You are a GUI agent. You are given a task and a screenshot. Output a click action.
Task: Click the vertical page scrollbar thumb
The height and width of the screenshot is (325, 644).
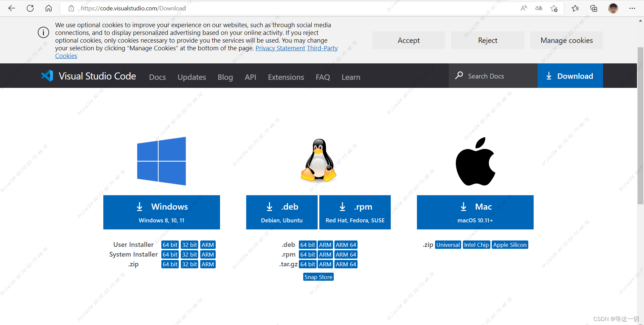click(x=640, y=126)
